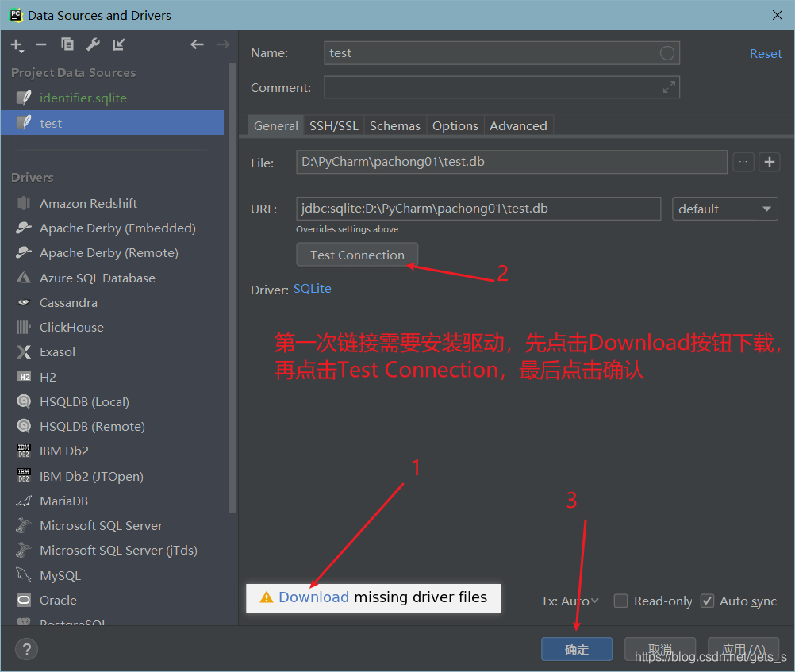The image size is (795, 672).
Task: Open the Tx: Auto transaction dropdown
Action: coord(570,601)
